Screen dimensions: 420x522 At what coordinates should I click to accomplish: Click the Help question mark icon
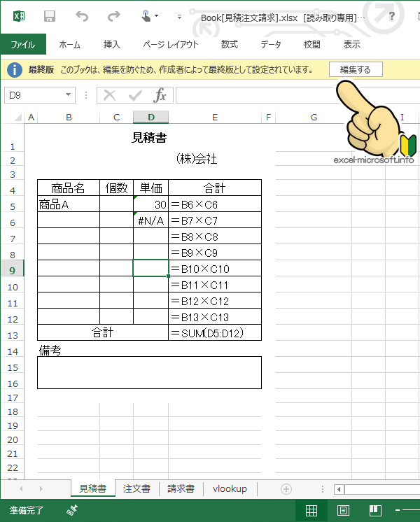click(392, 15)
